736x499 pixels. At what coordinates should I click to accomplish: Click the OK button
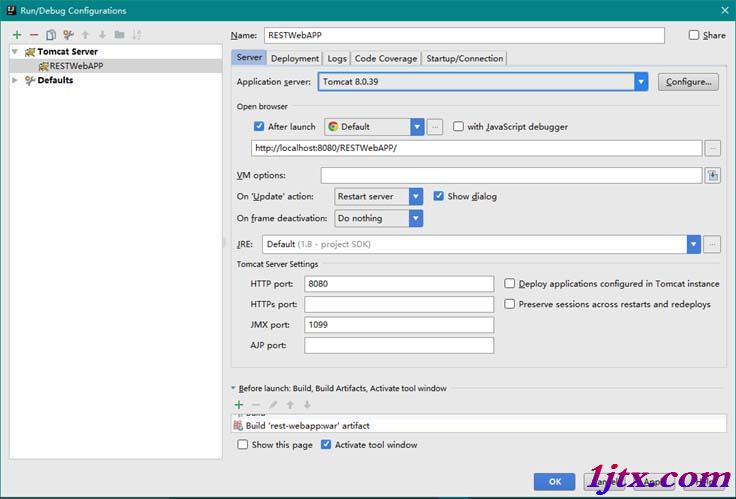point(555,482)
